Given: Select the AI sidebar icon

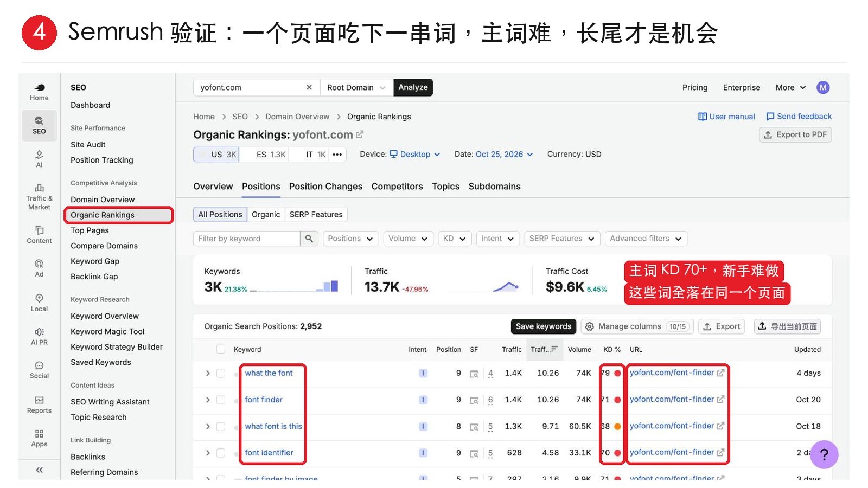Looking at the screenshot, I should point(39,159).
